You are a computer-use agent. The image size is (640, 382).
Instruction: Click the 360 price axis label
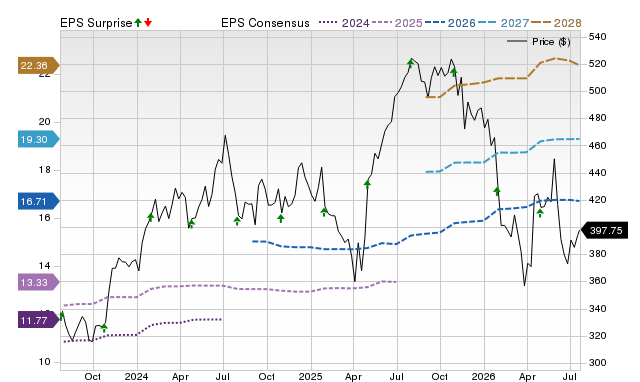click(597, 281)
